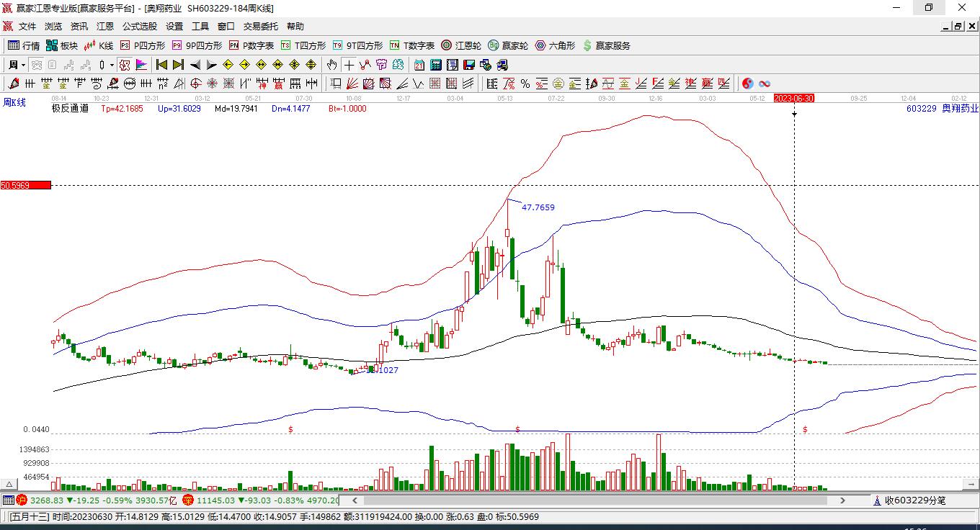This screenshot has width=980, height=530.
Task: Restore the inner chart window
Action: pyautogui.click(x=958, y=27)
